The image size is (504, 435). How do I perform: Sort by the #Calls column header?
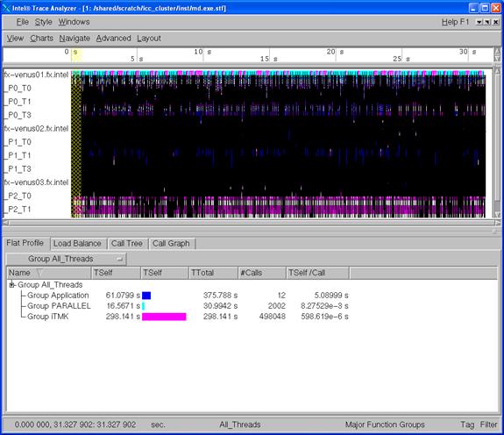[262, 273]
